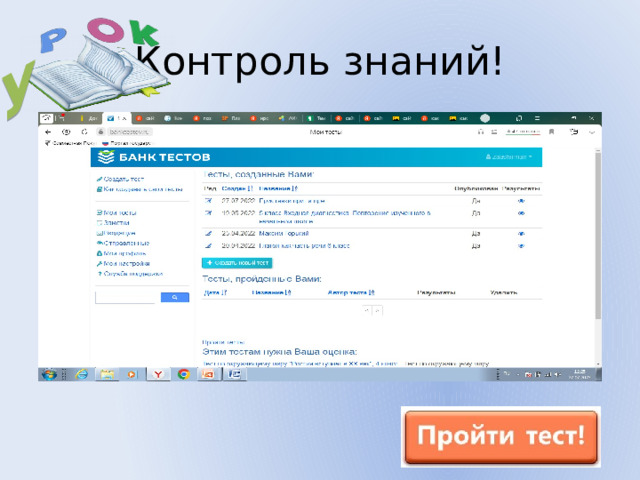This screenshot has height=480, width=640.
Task: Edit the test dated 27.07.2022
Action: coord(208,201)
